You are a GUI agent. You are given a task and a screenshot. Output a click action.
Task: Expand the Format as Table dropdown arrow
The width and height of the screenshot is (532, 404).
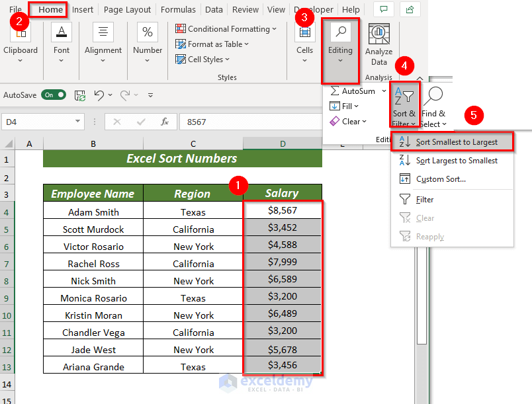247,44
